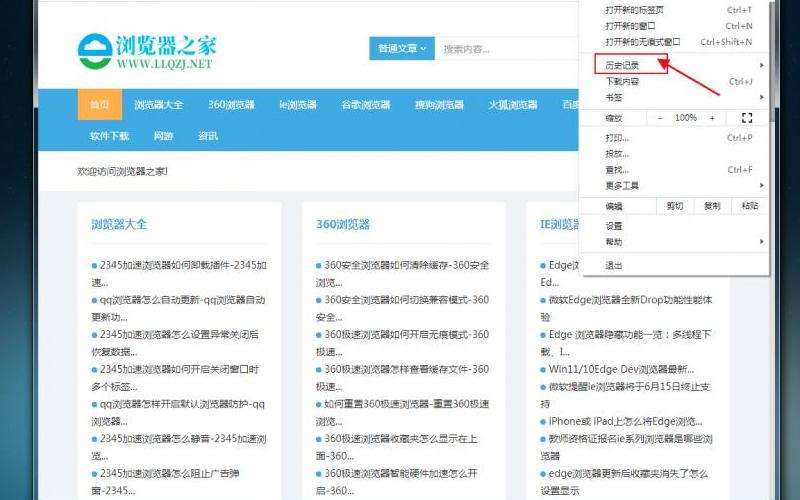Go to 网游 in the navigation bar
The width and height of the screenshot is (800, 500).
click(164, 136)
